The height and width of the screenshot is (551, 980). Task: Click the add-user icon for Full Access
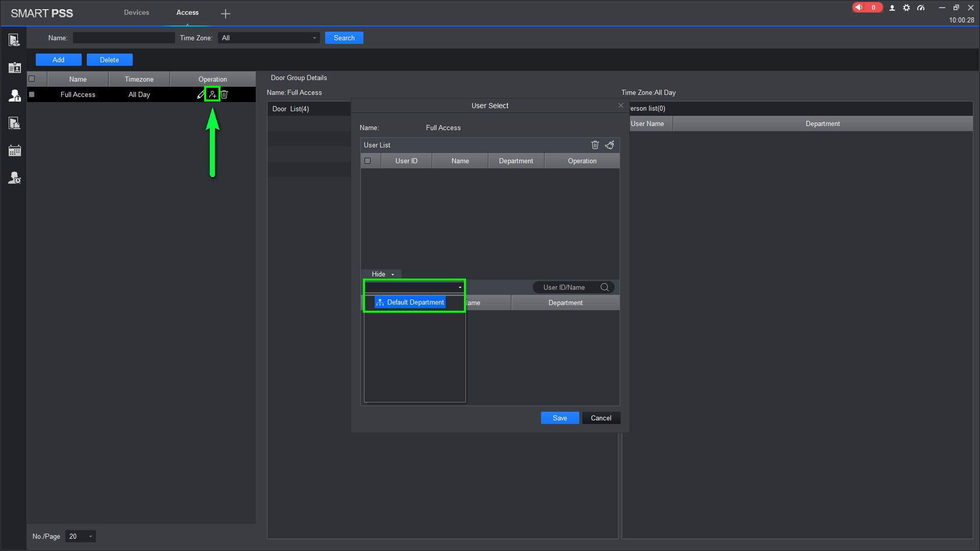click(x=212, y=94)
